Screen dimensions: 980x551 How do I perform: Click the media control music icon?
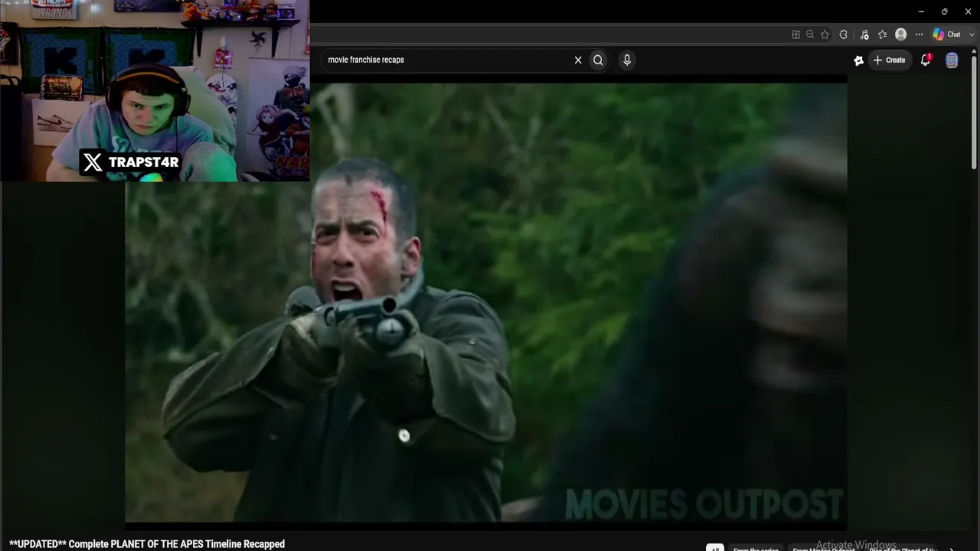tap(864, 34)
